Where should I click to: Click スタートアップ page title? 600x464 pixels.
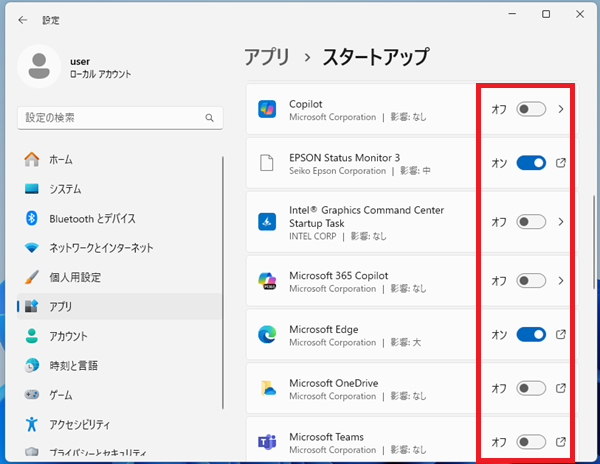pyautogui.click(x=376, y=57)
